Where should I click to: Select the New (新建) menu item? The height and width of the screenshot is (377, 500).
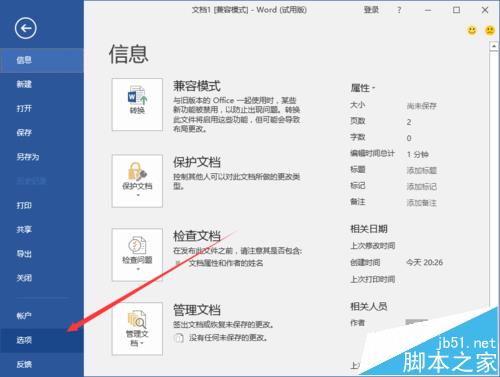click(42, 84)
